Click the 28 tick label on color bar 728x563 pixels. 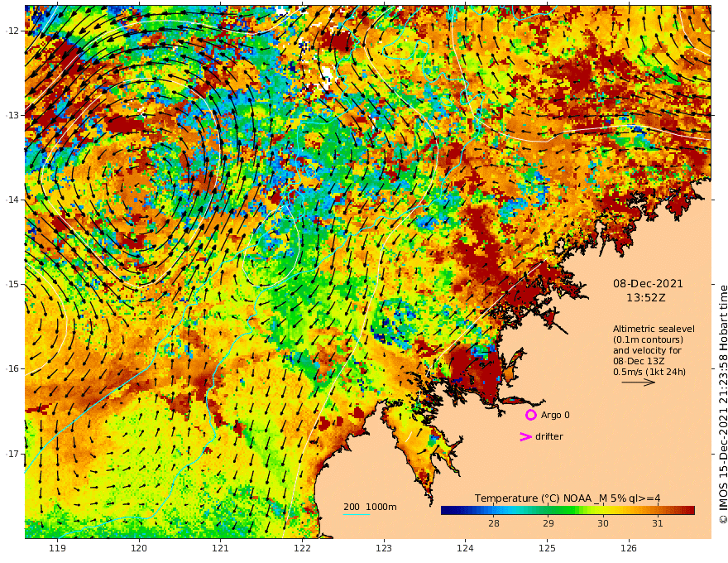click(x=494, y=523)
